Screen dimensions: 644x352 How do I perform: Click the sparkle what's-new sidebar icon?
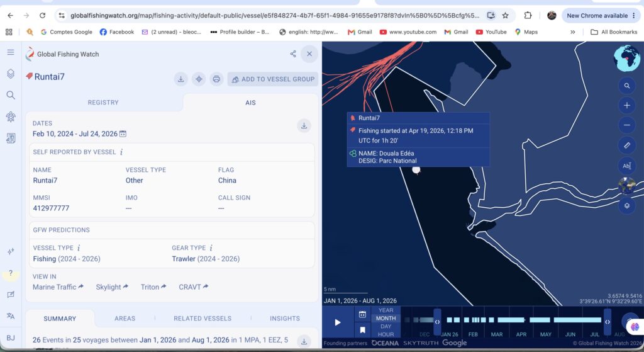click(x=11, y=251)
